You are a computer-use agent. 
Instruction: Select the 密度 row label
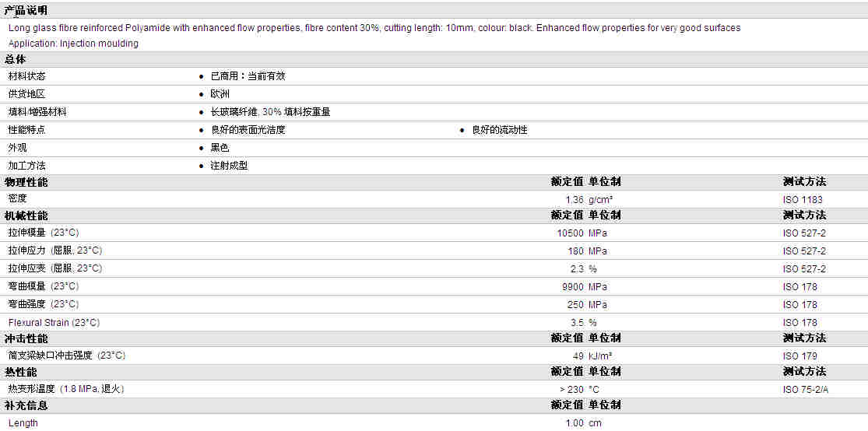[x=18, y=198]
